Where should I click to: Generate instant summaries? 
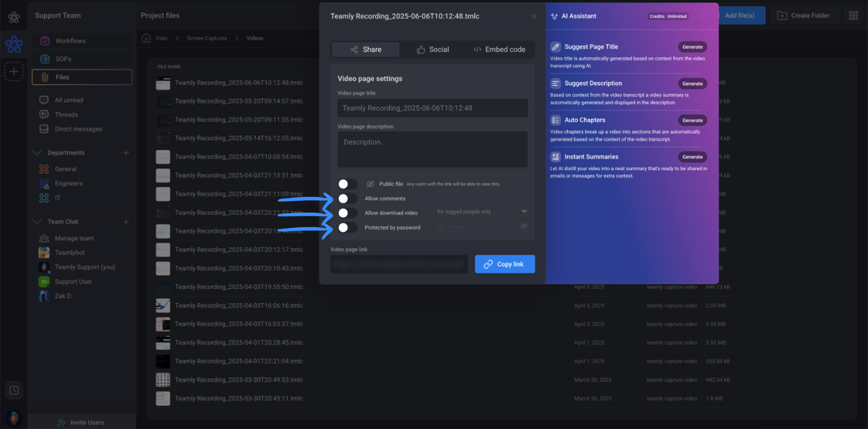[x=693, y=157]
